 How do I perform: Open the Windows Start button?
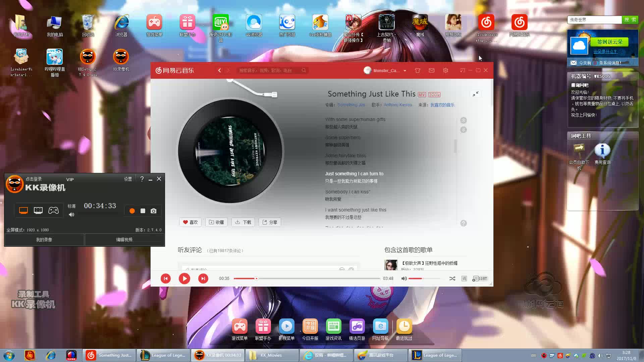click(x=9, y=355)
